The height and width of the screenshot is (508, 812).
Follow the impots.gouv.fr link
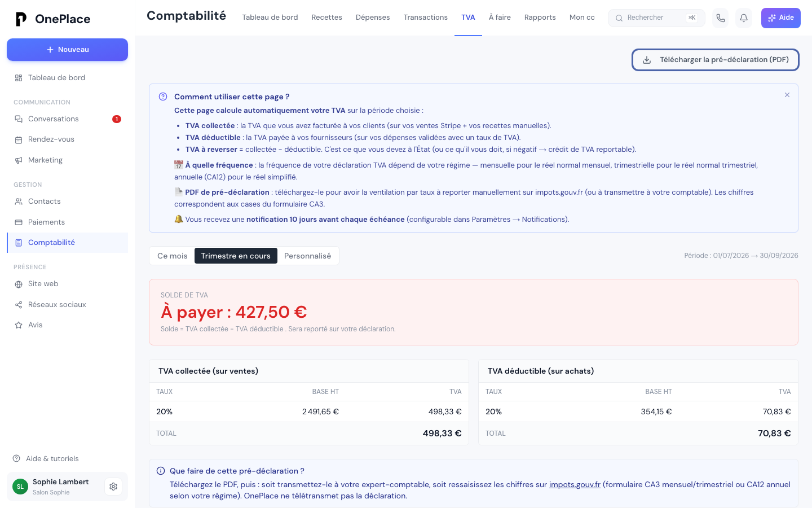point(575,484)
